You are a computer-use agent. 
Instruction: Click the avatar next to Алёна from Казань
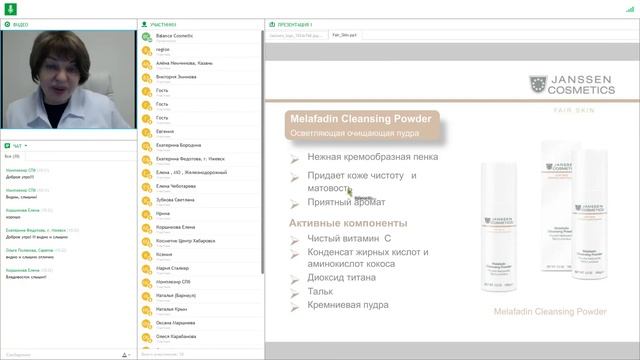pos(147,64)
